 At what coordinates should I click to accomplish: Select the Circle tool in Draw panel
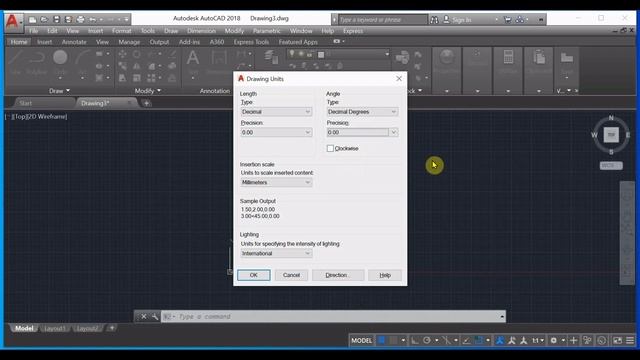60,62
